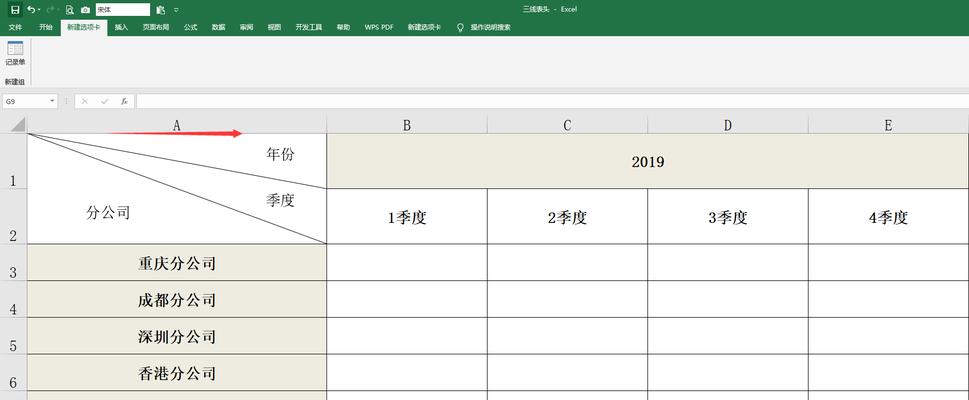Select the 香港分公司 cell
Image resolution: width=969 pixels, height=400 pixels.
tap(177, 372)
